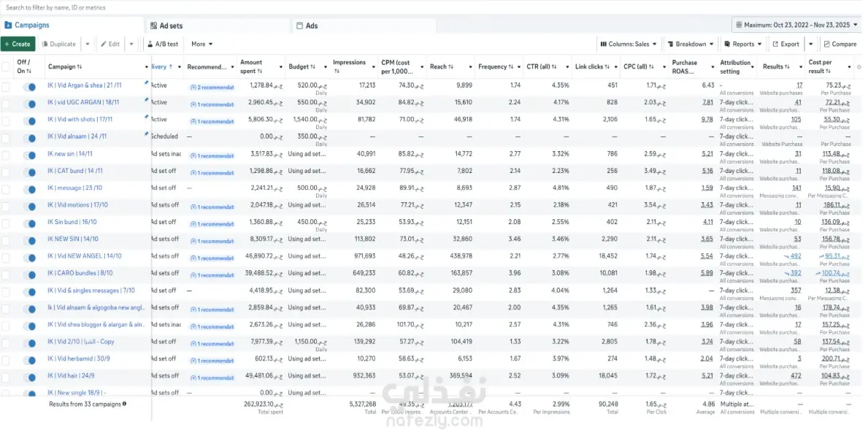Click the sort arrows on Campaign column
Viewport: 868px width, 430px height.
[x=80, y=67]
